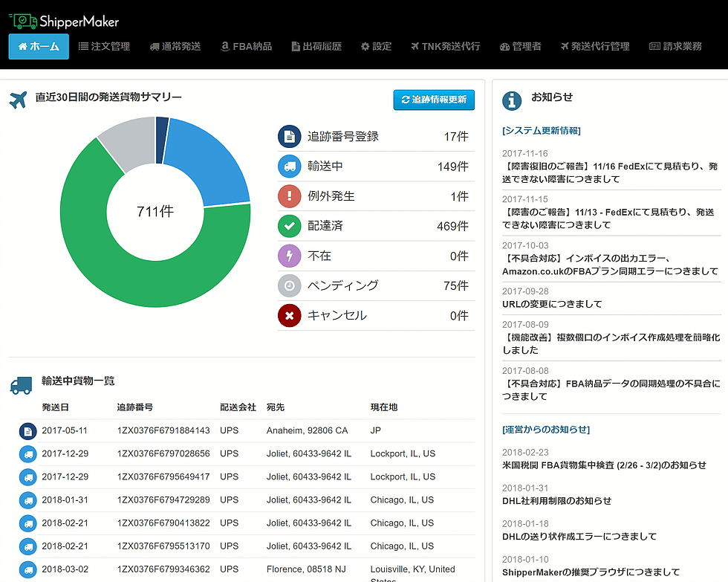Click truck icon for tracking 1ZX0376F6797028656
This screenshot has height=582, width=728.
coord(28,454)
